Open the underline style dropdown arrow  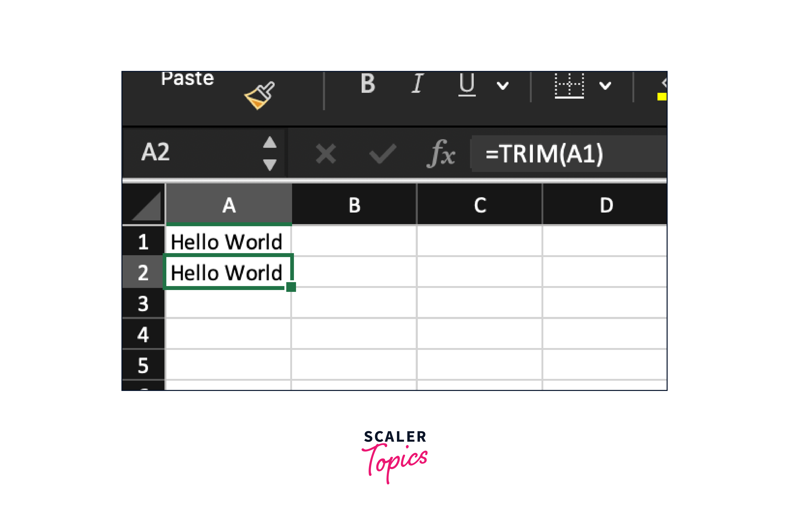[502, 86]
